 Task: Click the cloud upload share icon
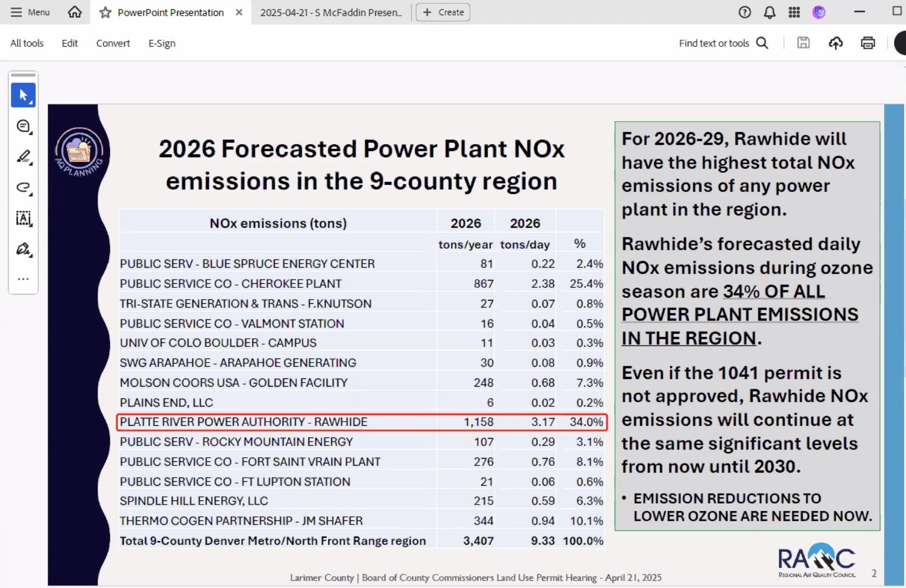pyautogui.click(x=836, y=43)
